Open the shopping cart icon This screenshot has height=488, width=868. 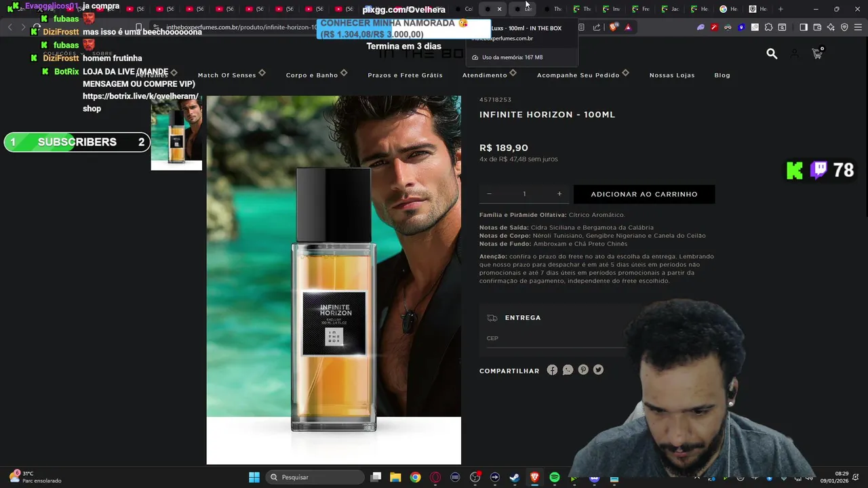click(816, 54)
